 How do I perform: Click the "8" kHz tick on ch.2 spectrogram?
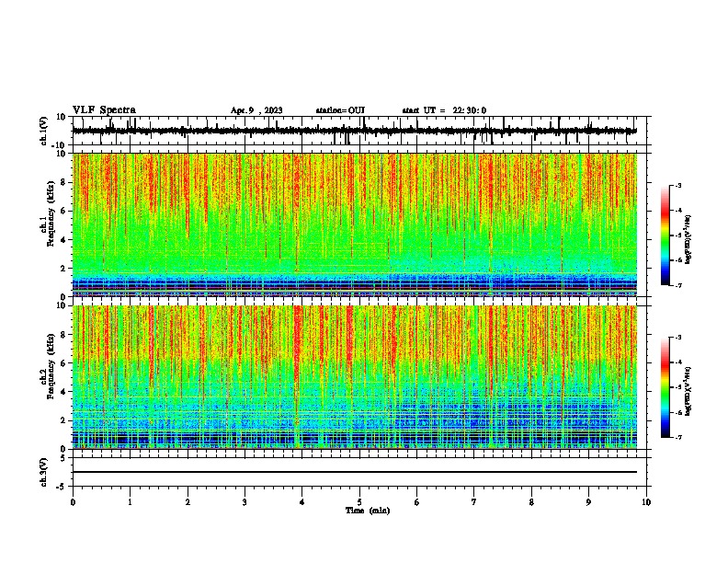pos(63,335)
